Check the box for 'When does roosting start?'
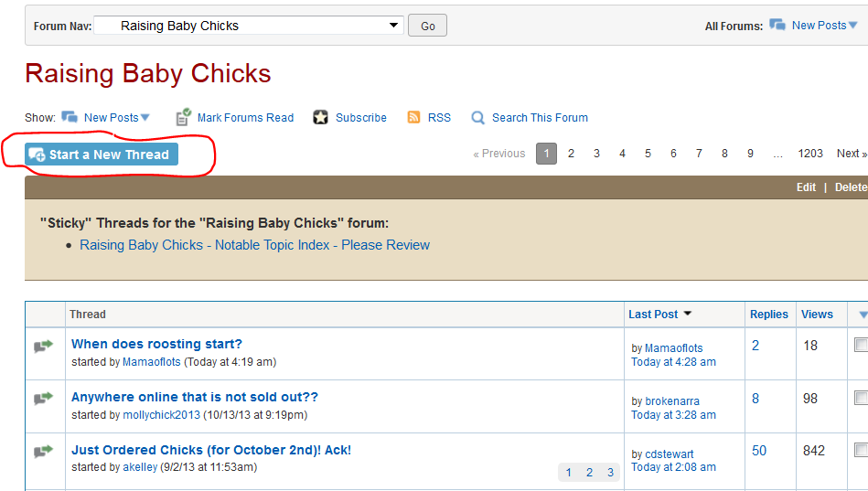868x491 pixels. (x=861, y=345)
